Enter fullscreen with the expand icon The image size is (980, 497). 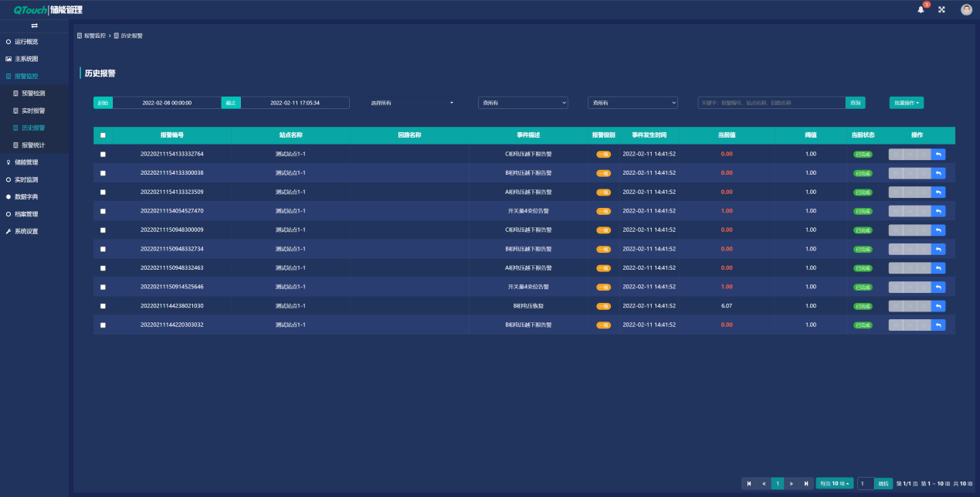[x=941, y=9]
